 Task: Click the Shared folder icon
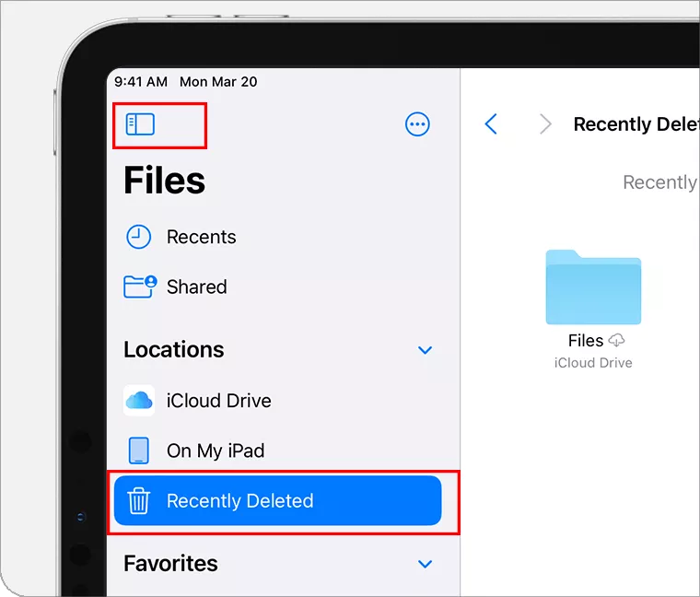tap(140, 287)
